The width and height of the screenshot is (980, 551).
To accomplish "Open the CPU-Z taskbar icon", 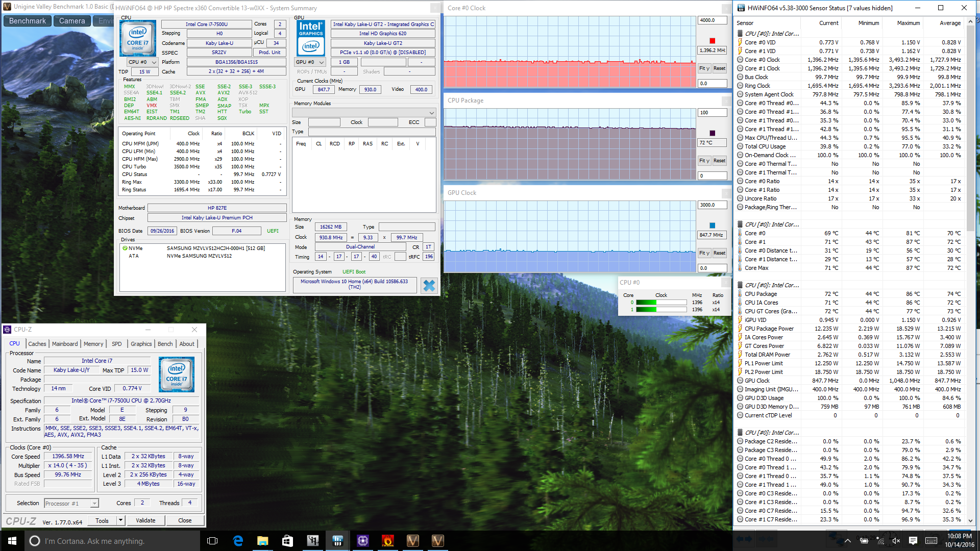I will [x=362, y=541].
